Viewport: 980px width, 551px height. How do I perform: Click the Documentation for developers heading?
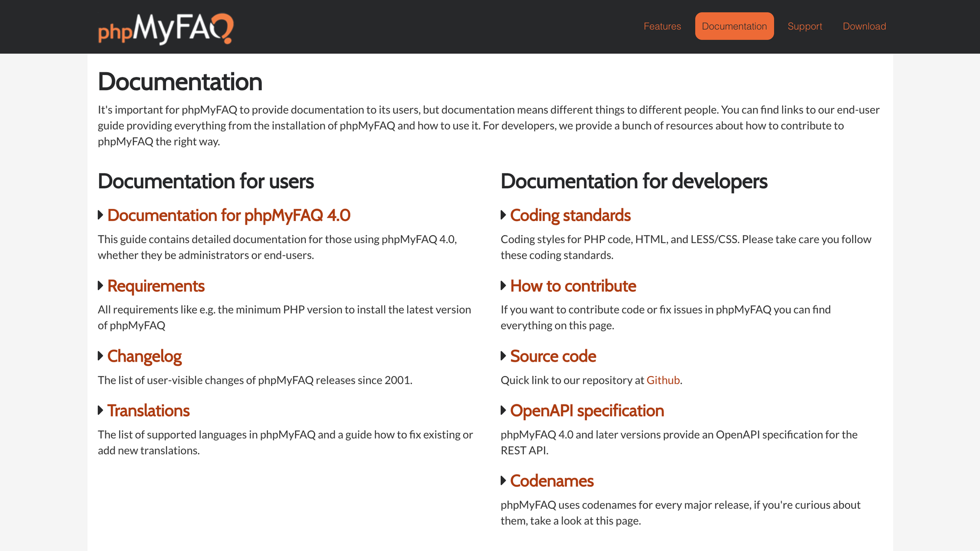tap(634, 181)
